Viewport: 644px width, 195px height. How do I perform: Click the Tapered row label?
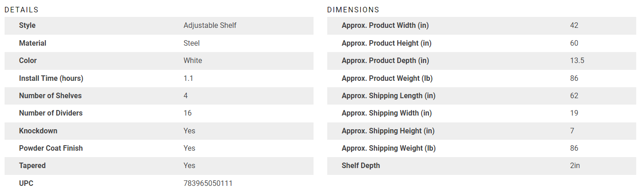pos(32,166)
